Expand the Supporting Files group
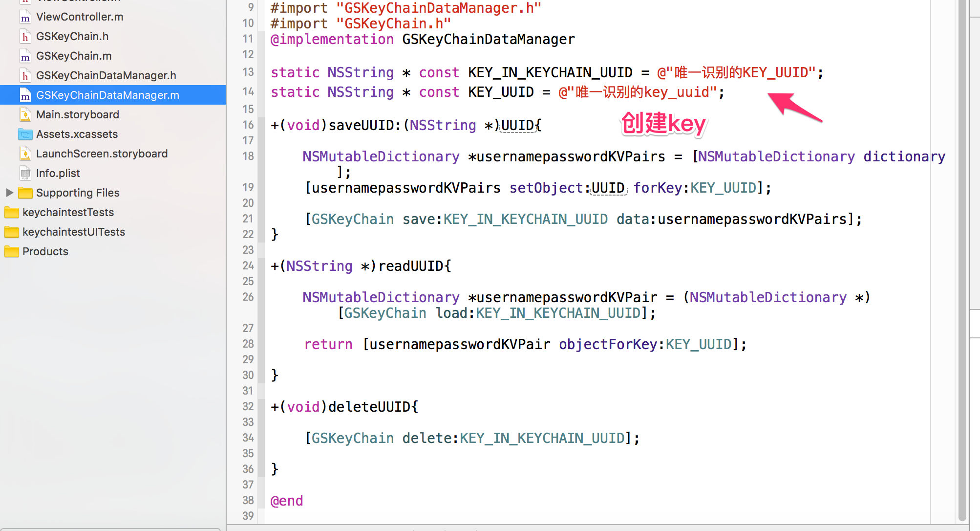Screen dimensions: 980x531 [9, 193]
